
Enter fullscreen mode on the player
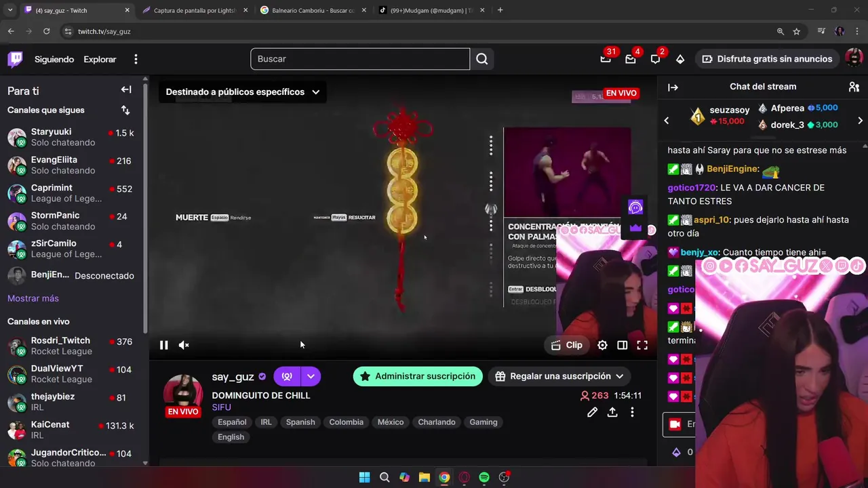pos(642,345)
